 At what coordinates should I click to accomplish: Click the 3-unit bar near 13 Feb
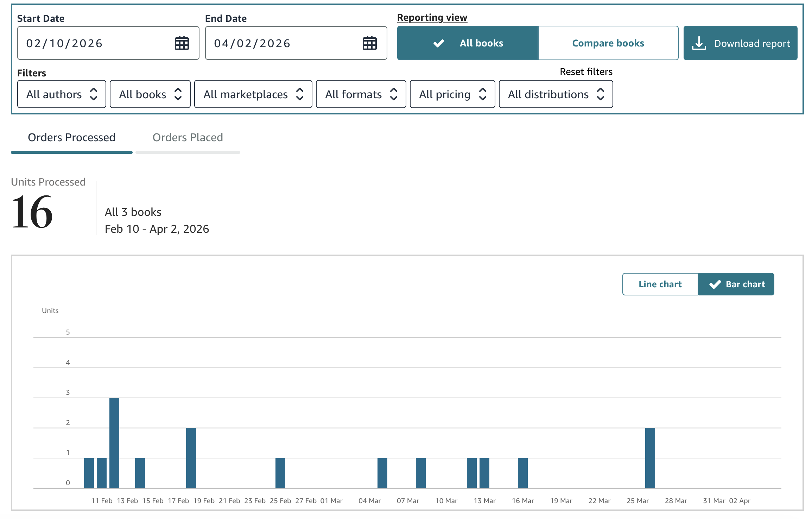[114, 442]
